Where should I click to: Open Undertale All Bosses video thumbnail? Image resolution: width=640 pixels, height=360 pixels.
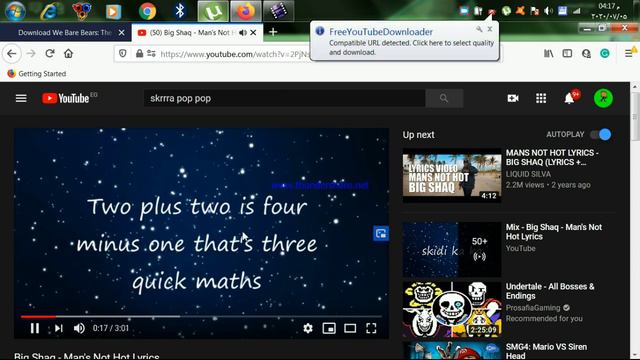(452, 309)
